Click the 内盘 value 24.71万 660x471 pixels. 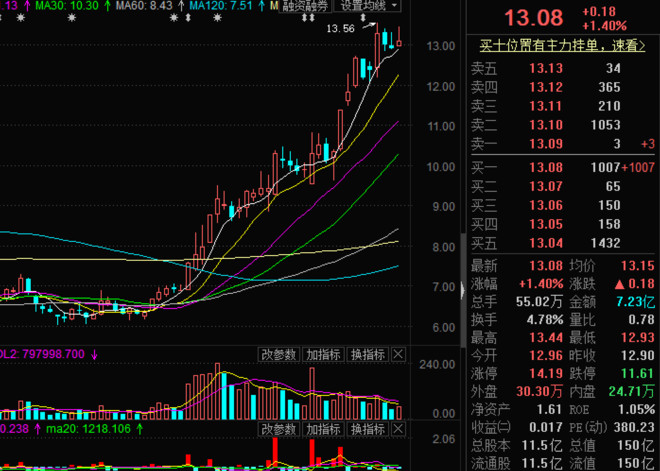point(631,391)
